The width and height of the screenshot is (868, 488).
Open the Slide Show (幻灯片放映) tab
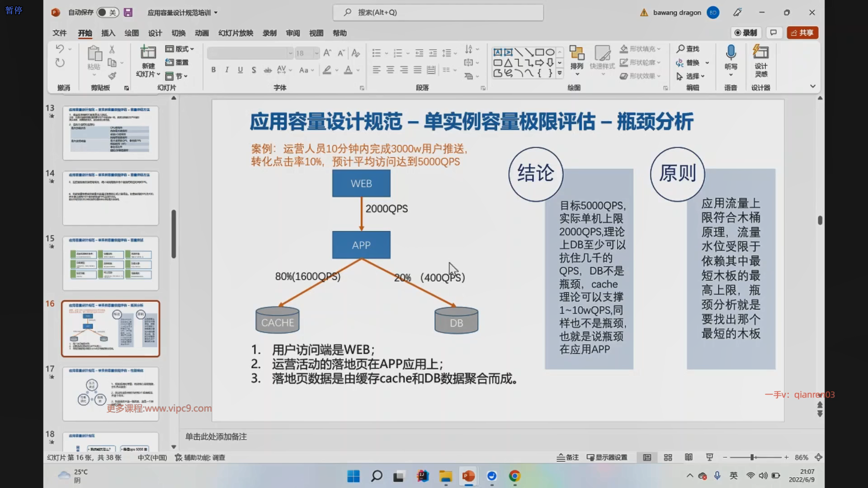[236, 33]
